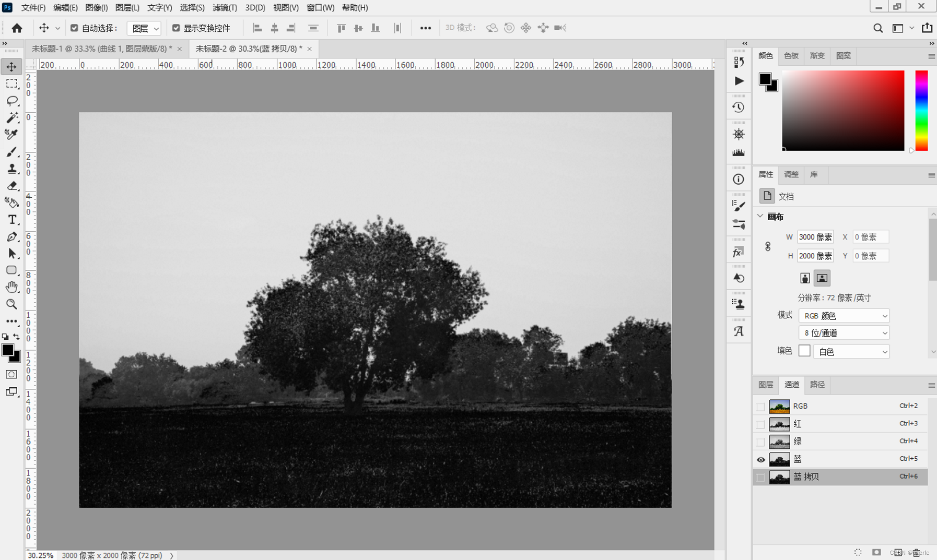
Task: Open the auto-select 图层 dropdown
Action: pos(144,28)
